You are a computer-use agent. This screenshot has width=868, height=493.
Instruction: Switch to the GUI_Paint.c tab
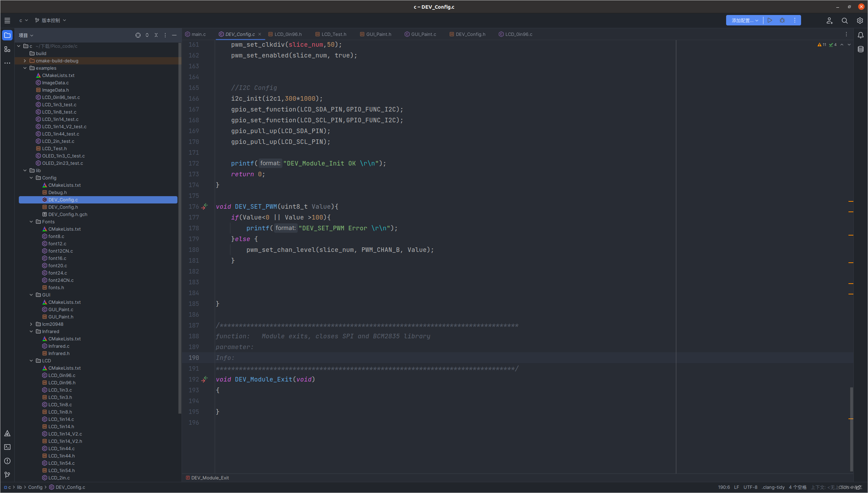423,34
